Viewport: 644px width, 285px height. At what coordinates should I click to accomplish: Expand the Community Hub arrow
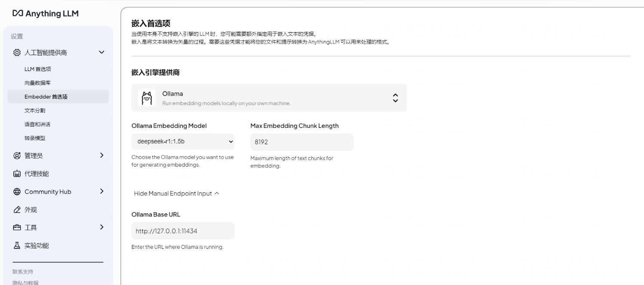(101, 191)
